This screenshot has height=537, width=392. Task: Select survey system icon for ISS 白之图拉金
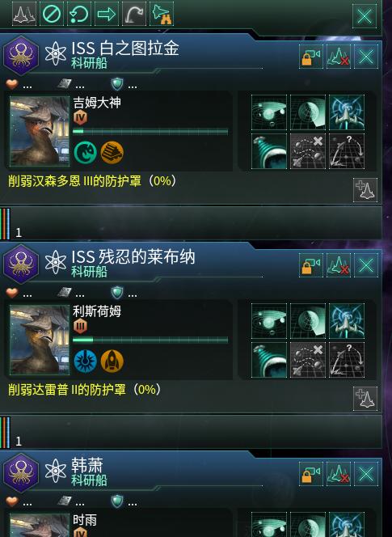coord(269,112)
